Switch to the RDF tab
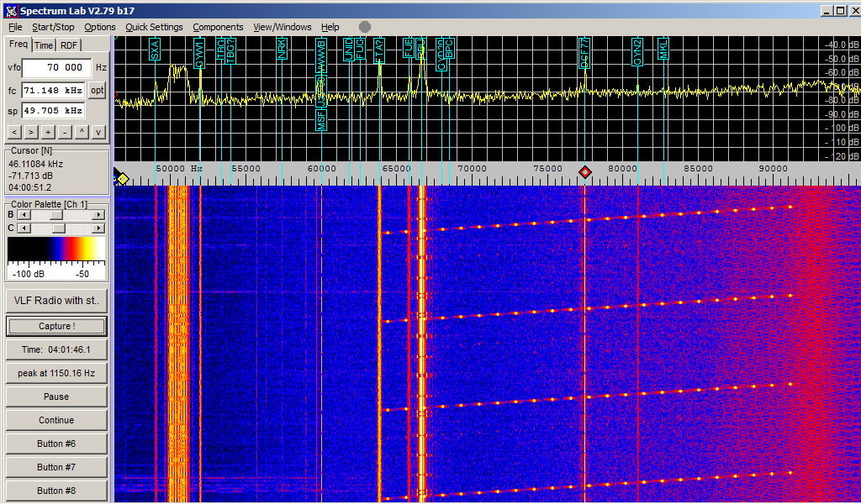Image resolution: width=861 pixels, height=504 pixels. click(x=69, y=45)
